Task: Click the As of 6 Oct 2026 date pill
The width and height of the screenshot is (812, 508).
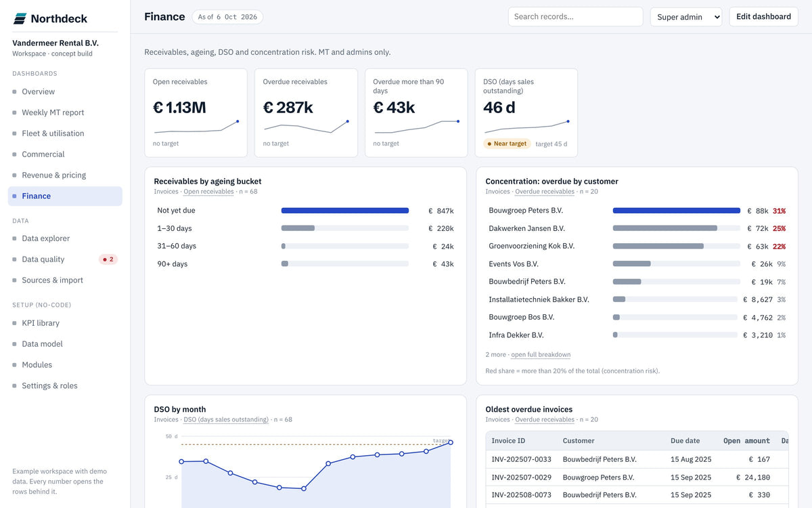Action: [x=227, y=17]
